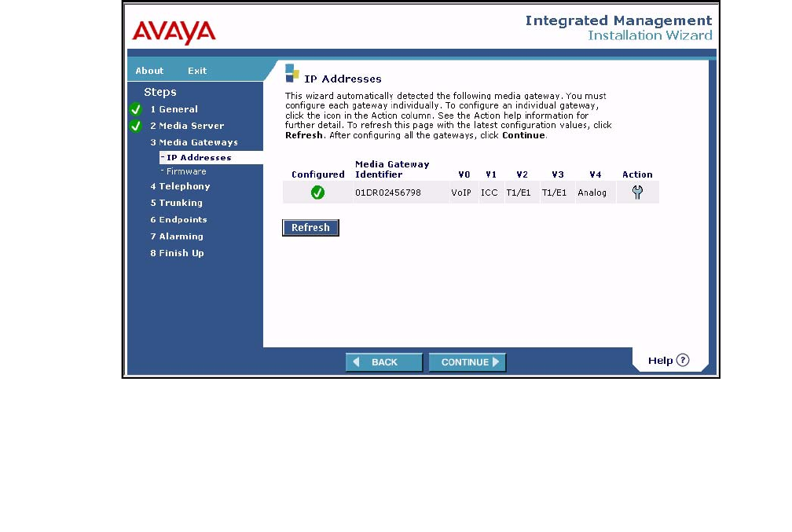Go to step 8 Finish Up

pyautogui.click(x=177, y=253)
